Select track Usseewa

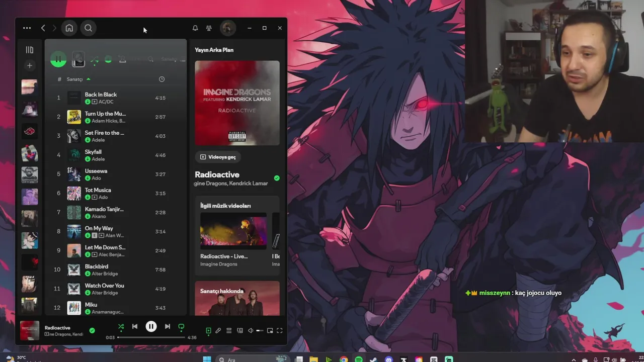(x=116, y=174)
